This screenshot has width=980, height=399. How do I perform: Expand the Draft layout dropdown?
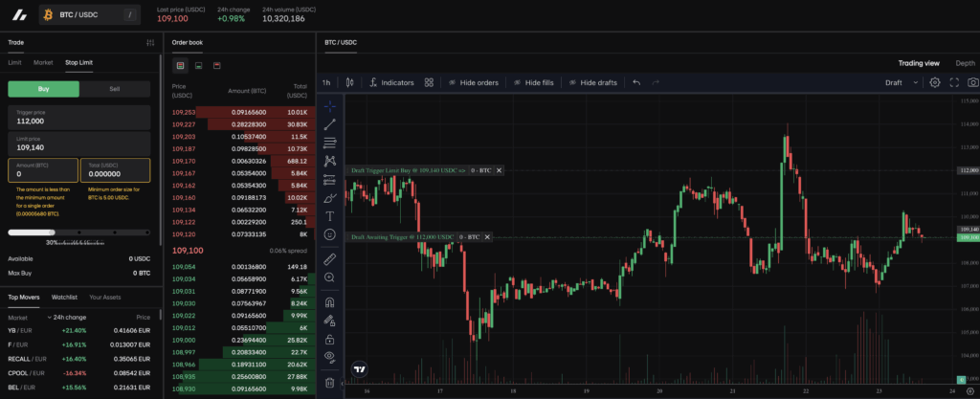(901, 82)
